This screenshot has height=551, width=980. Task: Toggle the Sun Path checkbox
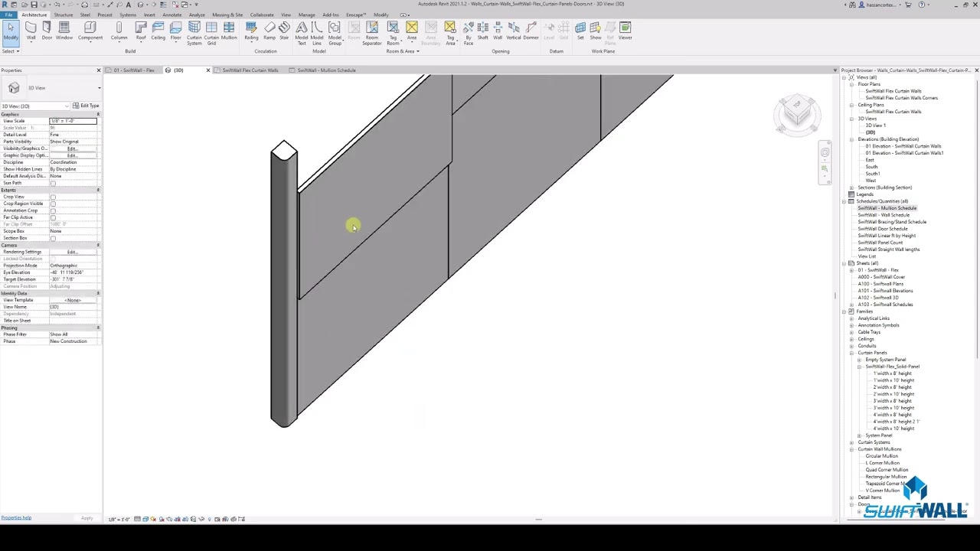[x=53, y=184]
